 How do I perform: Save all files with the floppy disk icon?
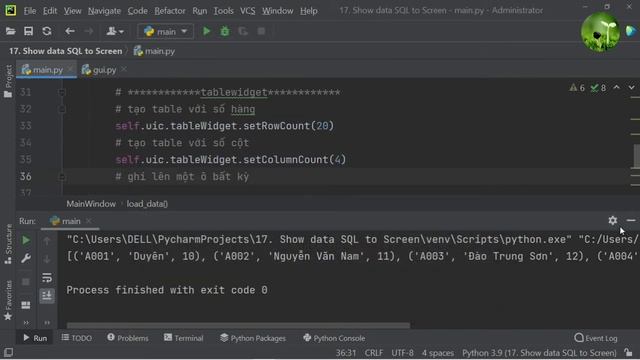click(28, 31)
